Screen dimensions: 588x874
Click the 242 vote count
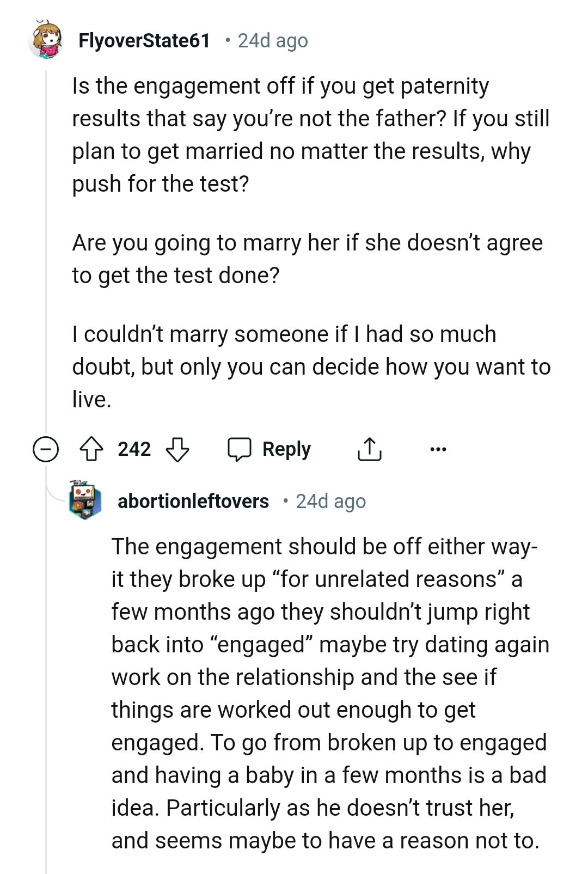pos(134,449)
